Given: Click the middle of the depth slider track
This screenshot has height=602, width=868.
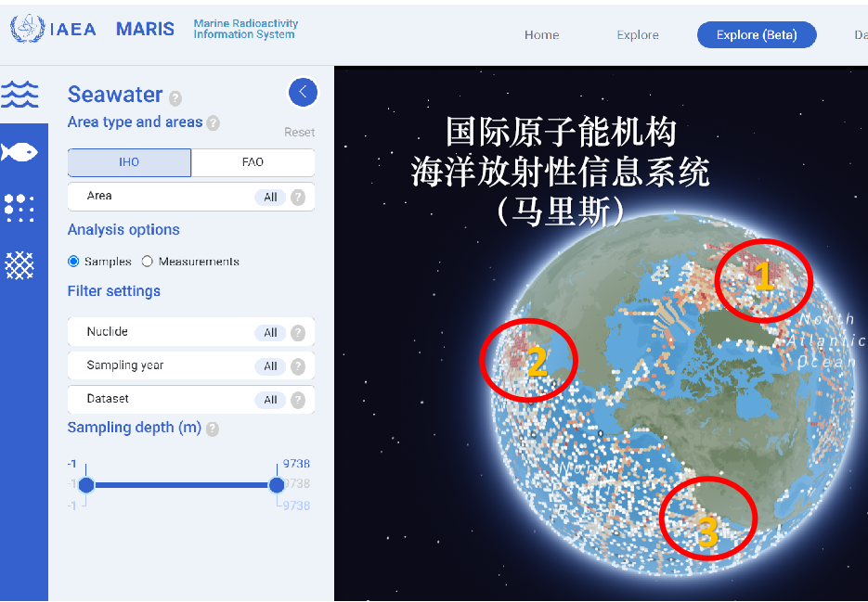Looking at the screenshot, I should click(x=182, y=485).
